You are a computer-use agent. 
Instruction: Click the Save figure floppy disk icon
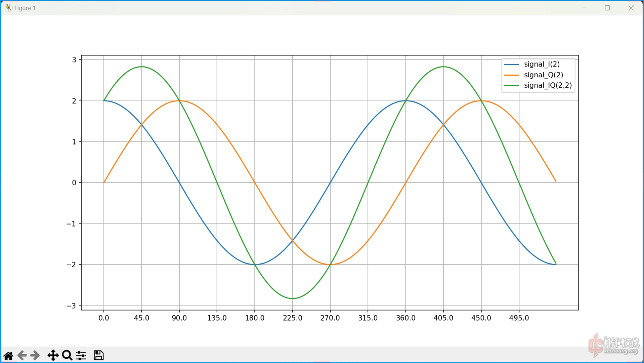tap(98, 355)
